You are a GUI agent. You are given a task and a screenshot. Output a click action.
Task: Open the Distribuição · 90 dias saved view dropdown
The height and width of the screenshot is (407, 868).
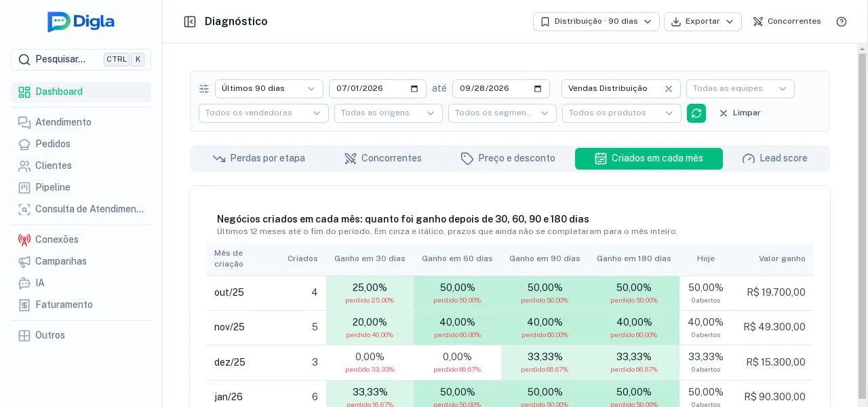596,22
